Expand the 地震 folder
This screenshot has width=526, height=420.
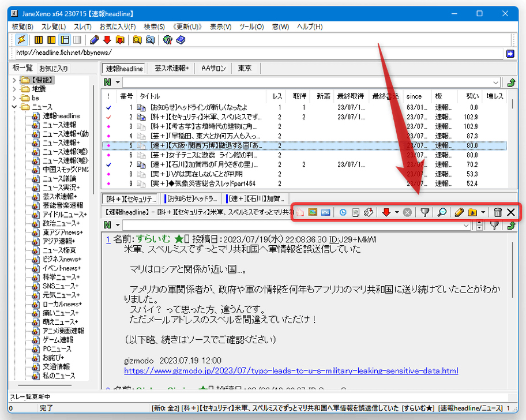(14, 89)
